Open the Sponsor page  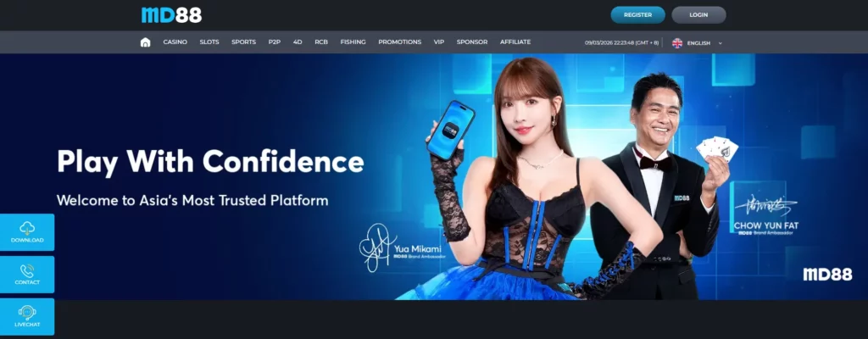(x=472, y=42)
